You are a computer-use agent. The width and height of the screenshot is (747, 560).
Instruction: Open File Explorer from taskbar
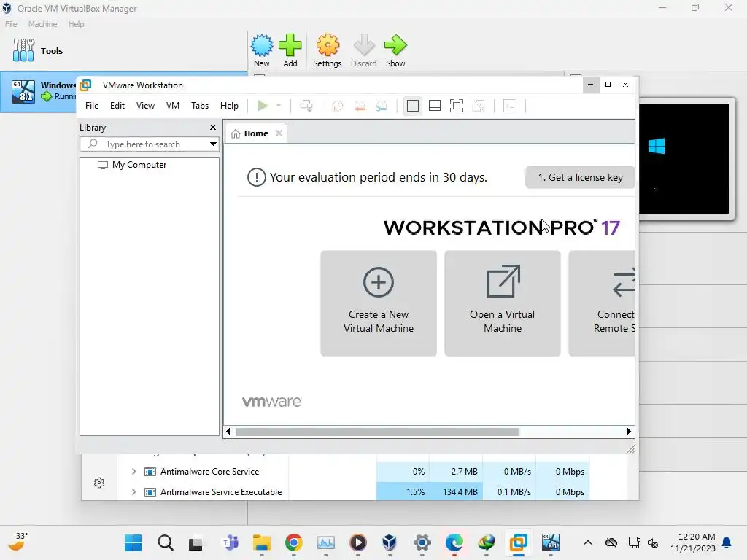click(262, 542)
